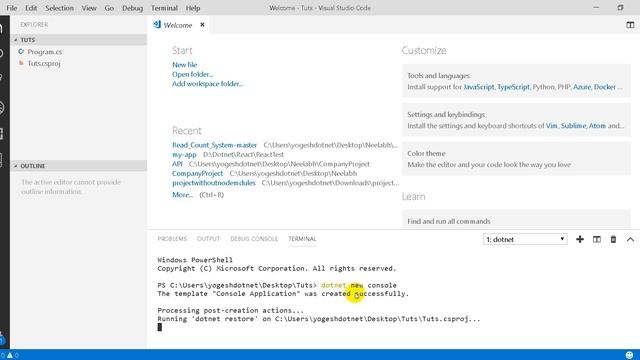640x360 pixels.
Task: Open the File menu
Action: pyautogui.click(x=12, y=8)
